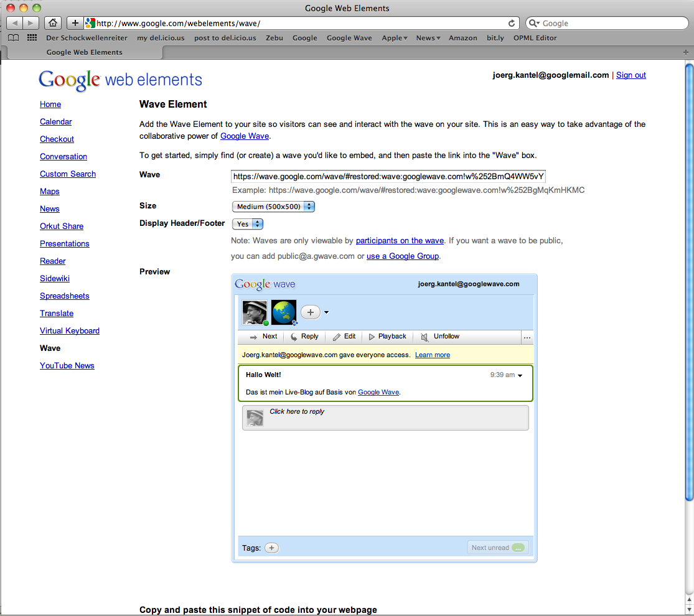
Task: Click the participant portrait photo avatar
Action: pos(255,312)
